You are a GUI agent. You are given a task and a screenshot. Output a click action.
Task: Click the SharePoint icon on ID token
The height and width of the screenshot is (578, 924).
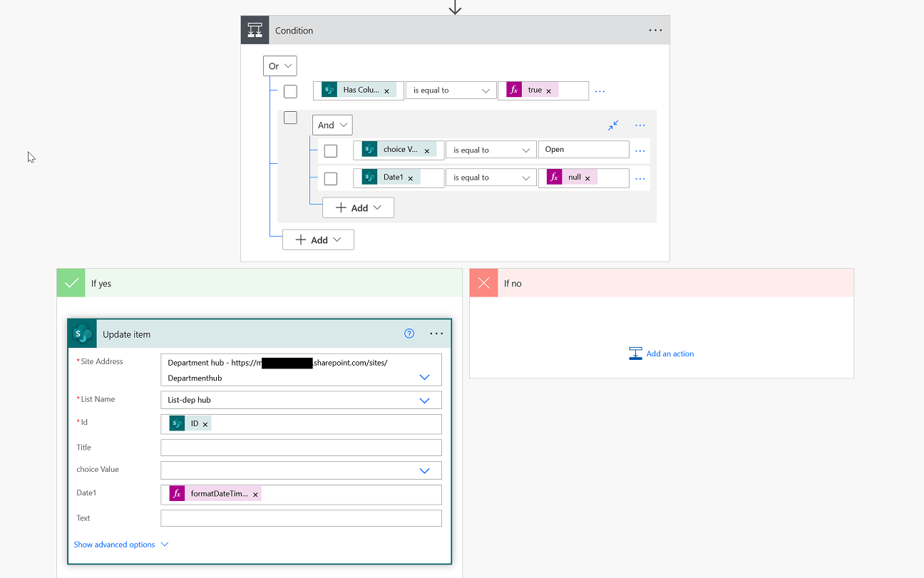point(177,423)
